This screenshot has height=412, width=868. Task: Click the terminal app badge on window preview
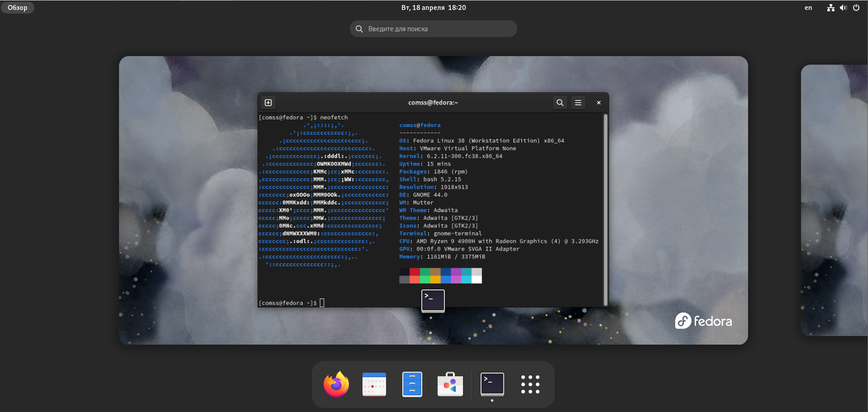coord(433,301)
